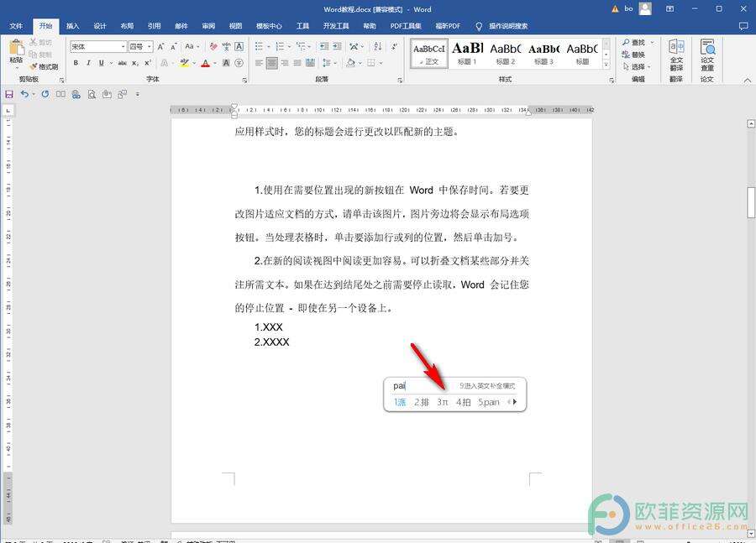Clear all formatting with the eraser A icon
The height and width of the screenshot is (543, 756).
coord(213,47)
